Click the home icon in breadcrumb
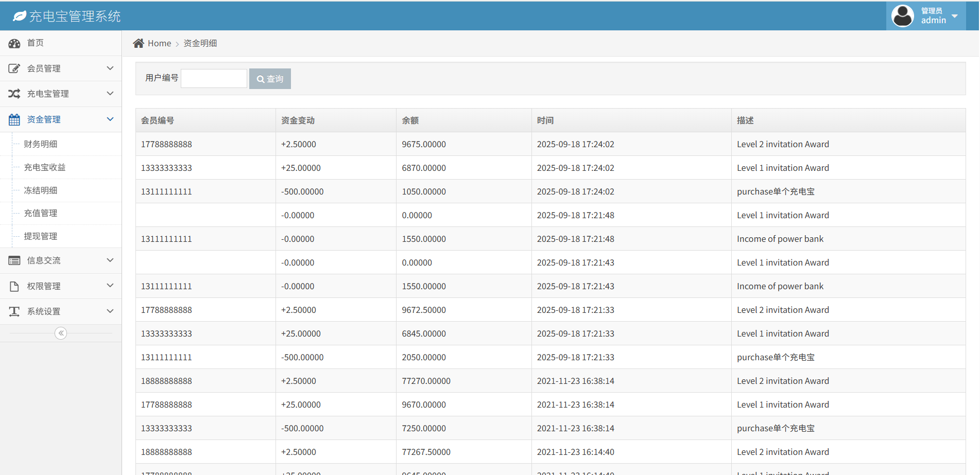980x475 pixels. pos(139,43)
